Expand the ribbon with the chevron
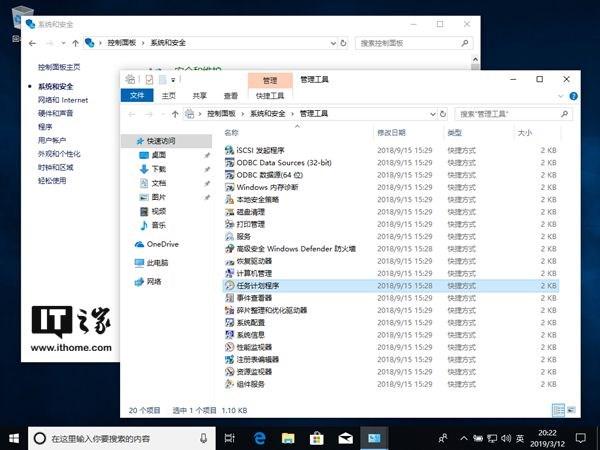This screenshot has height=450, width=600. click(x=561, y=96)
